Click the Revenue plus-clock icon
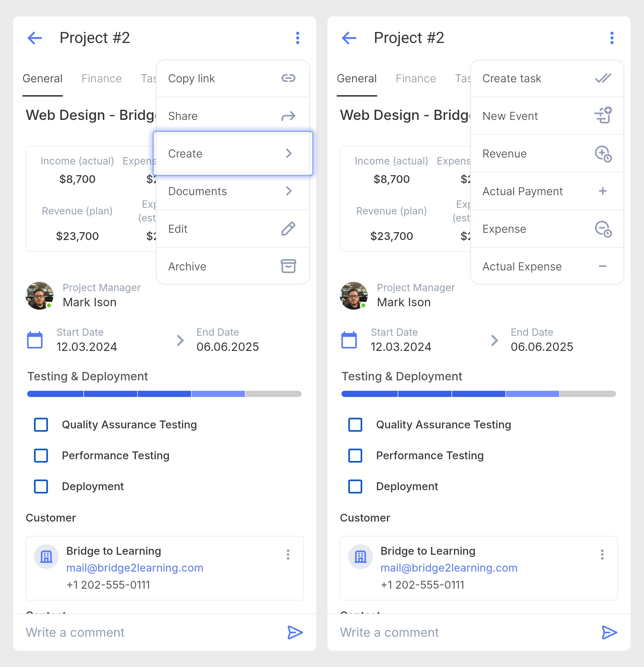This screenshot has width=644, height=667. click(x=603, y=154)
